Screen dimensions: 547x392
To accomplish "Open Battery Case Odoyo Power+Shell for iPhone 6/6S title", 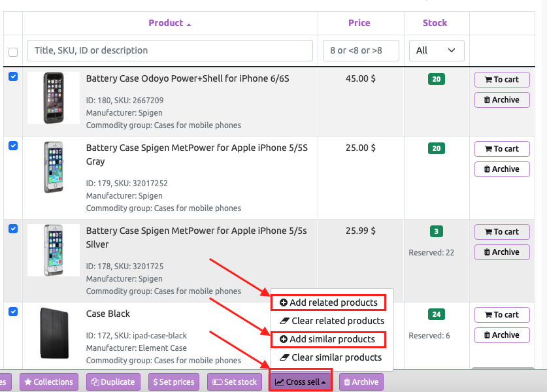I will (x=188, y=78).
